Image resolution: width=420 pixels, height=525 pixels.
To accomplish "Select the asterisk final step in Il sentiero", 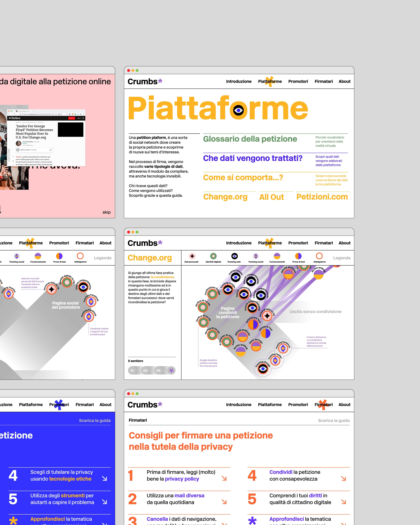I will 171,370.
